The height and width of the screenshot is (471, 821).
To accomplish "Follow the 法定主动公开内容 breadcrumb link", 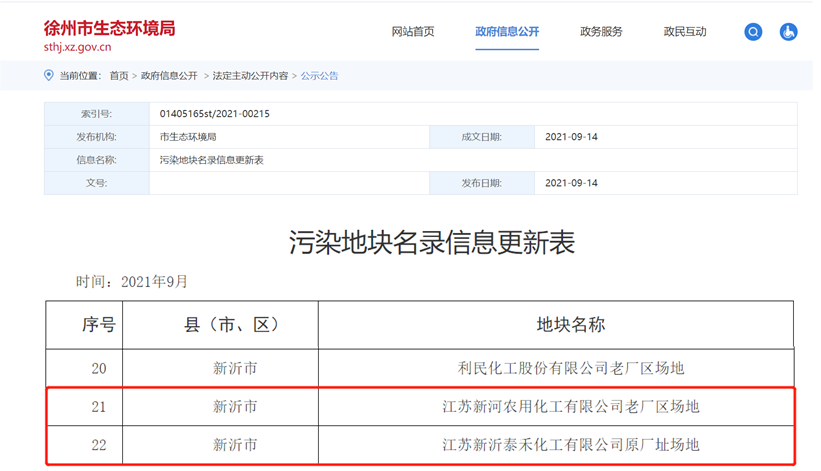I will coord(250,76).
